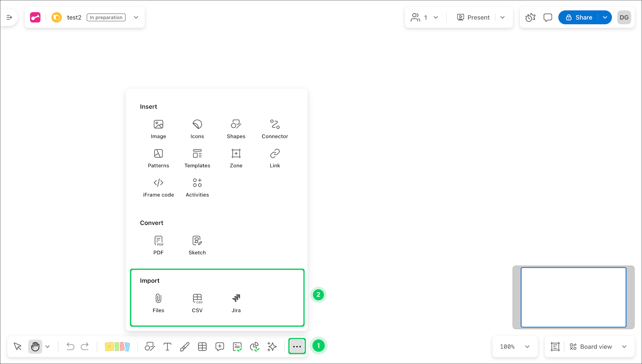The image size is (642, 364).
Task: Open the AI sparkle tool
Action: coord(272,346)
